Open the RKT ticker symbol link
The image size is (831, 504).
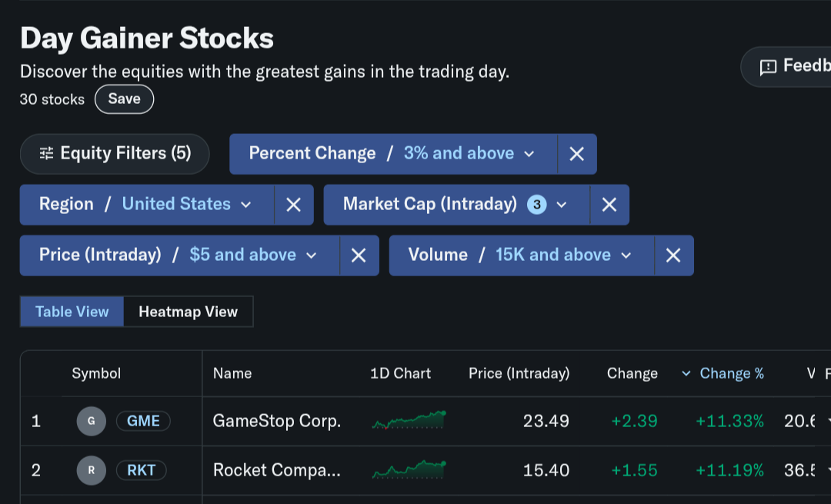[142, 470]
